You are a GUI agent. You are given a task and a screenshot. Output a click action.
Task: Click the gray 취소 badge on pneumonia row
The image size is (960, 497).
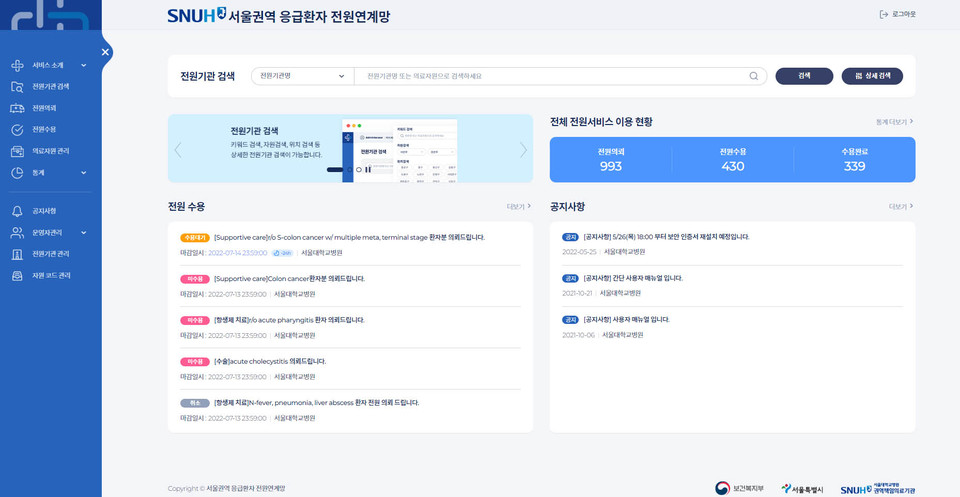(195, 403)
